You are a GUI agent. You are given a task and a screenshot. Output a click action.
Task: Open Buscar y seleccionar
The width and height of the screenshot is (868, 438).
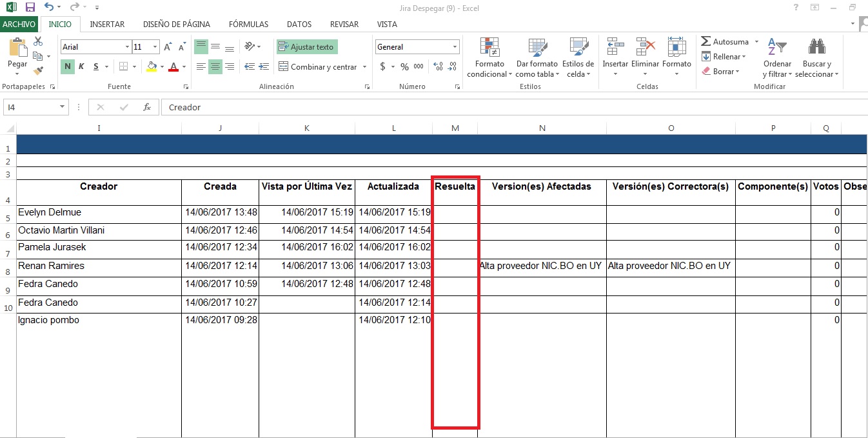coord(817,58)
